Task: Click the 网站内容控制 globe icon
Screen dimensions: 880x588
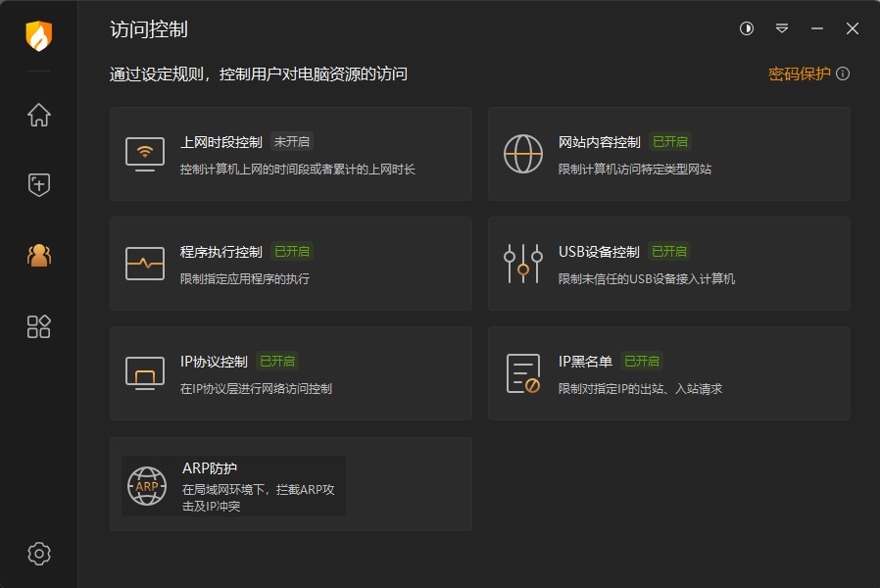Action: coord(523,154)
